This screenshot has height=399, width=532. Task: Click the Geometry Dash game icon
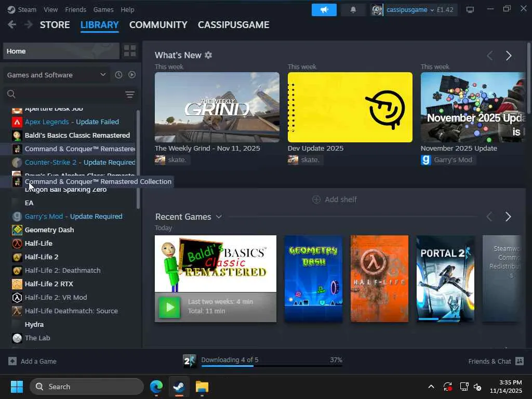[x=17, y=230]
